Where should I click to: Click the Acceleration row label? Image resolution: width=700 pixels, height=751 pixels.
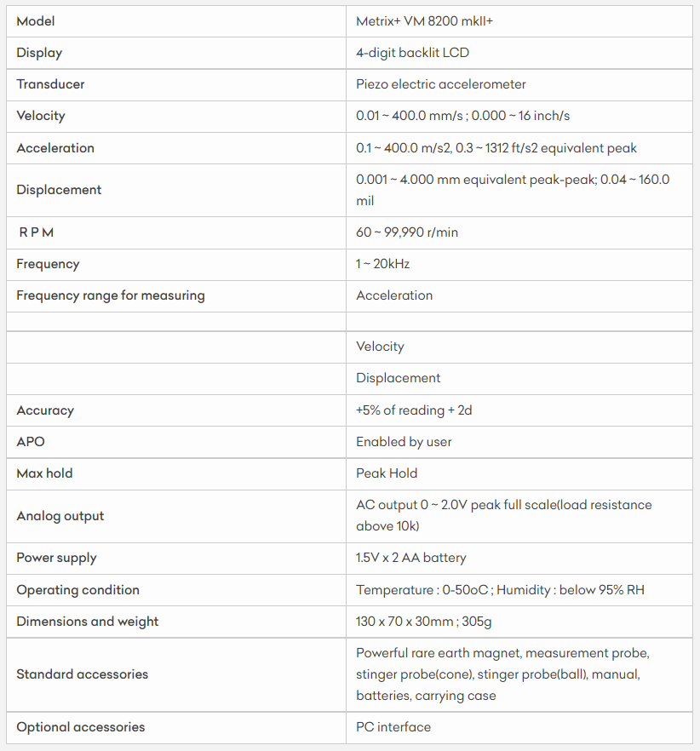pyautogui.click(x=55, y=148)
